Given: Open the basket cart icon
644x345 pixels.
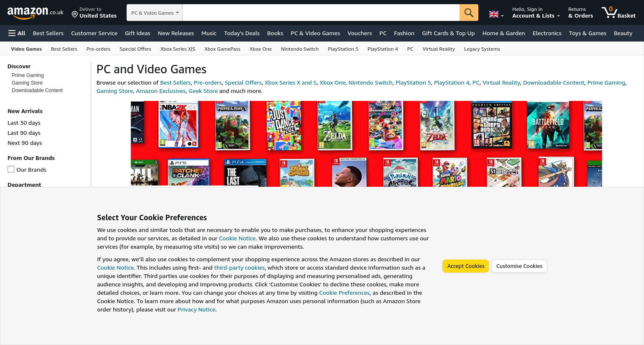Looking at the screenshot, I should (x=618, y=13).
